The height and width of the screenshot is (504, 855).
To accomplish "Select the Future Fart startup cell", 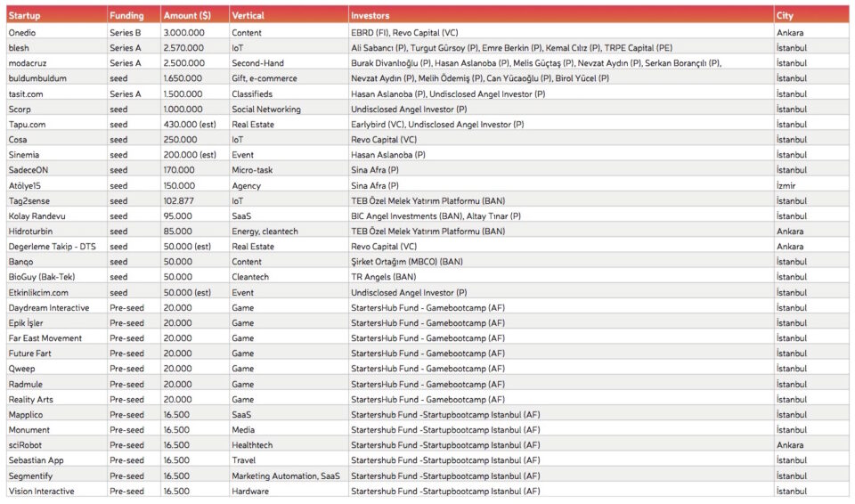I will tap(57, 354).
